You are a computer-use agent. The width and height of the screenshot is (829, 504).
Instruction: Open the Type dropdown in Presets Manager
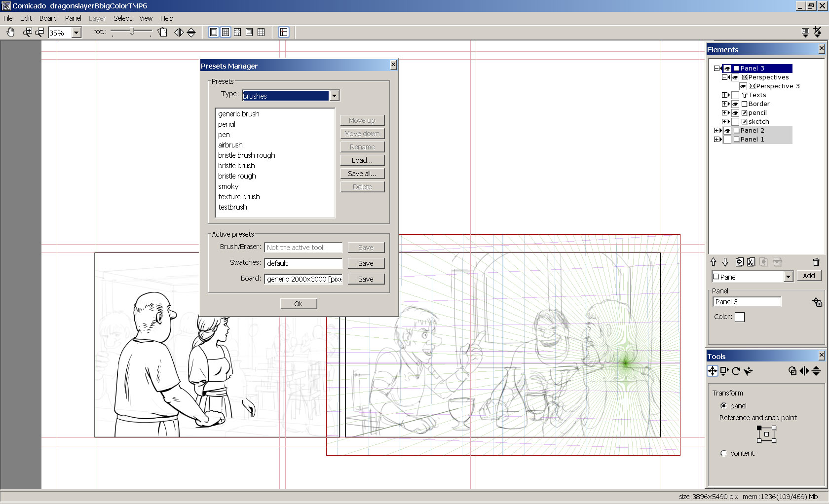pos(335,95)
